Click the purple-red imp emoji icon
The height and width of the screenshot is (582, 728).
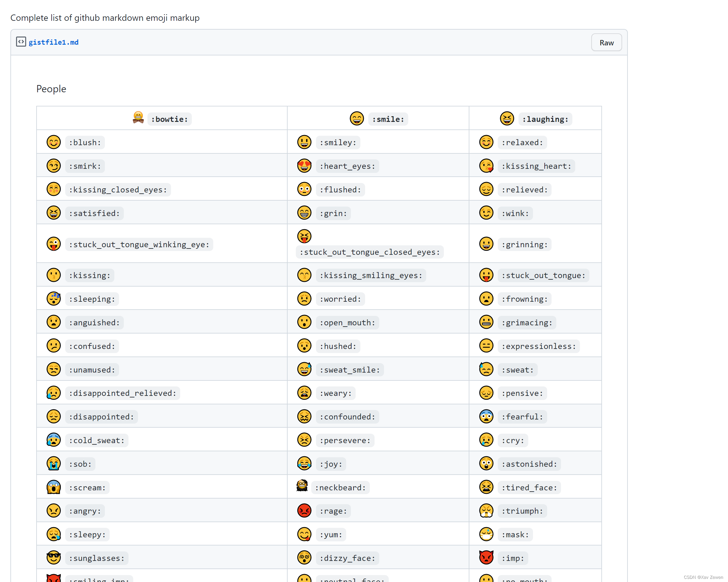(486, 557)
